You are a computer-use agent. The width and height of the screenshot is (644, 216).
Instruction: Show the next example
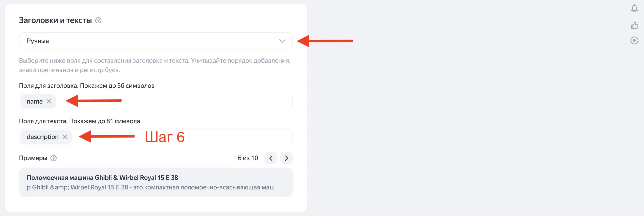pos(286,158)
